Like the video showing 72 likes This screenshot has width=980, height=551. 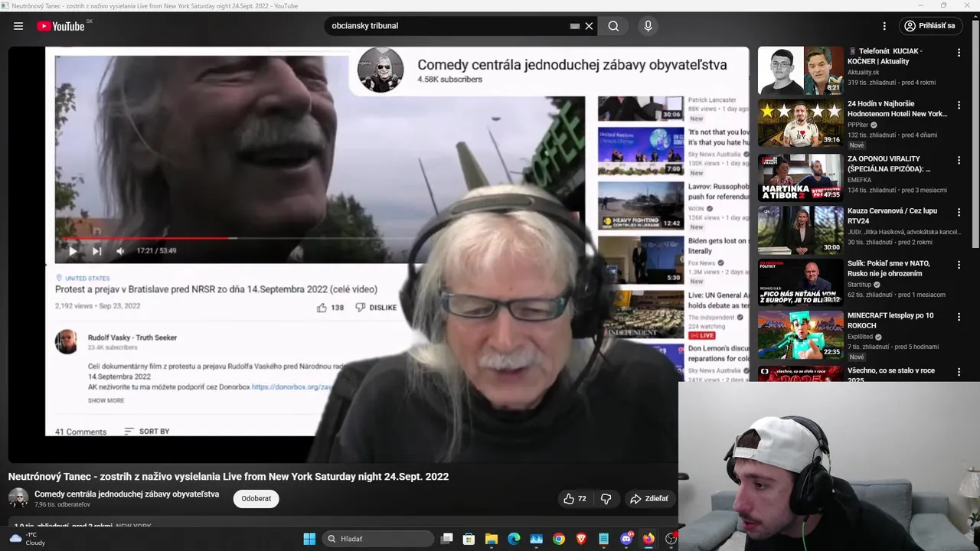click(x=575, y=499)
